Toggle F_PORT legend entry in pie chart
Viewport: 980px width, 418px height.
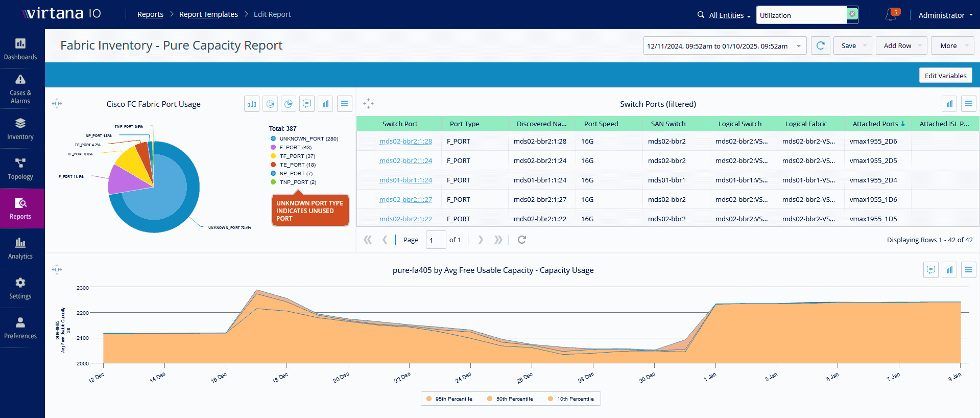pos(291,147)
